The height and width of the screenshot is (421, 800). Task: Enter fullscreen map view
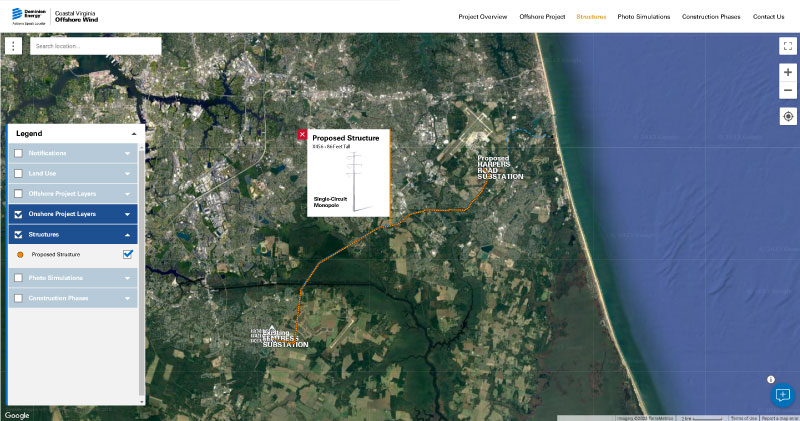(x=788, y=46)
